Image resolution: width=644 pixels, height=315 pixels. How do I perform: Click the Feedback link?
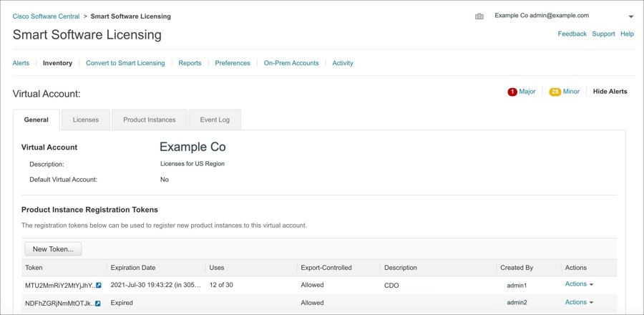tap(572, 34)
